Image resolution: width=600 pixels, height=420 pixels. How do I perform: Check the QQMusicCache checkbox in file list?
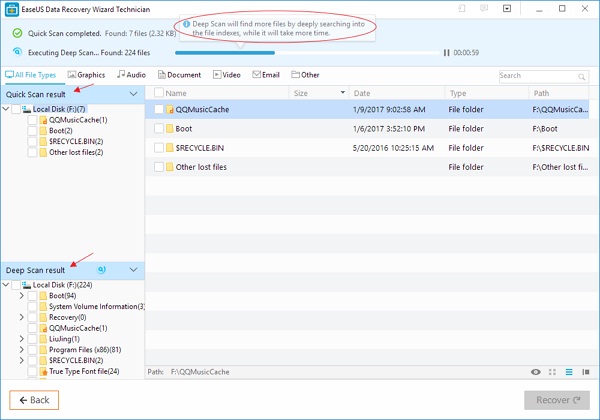point(158,109)
